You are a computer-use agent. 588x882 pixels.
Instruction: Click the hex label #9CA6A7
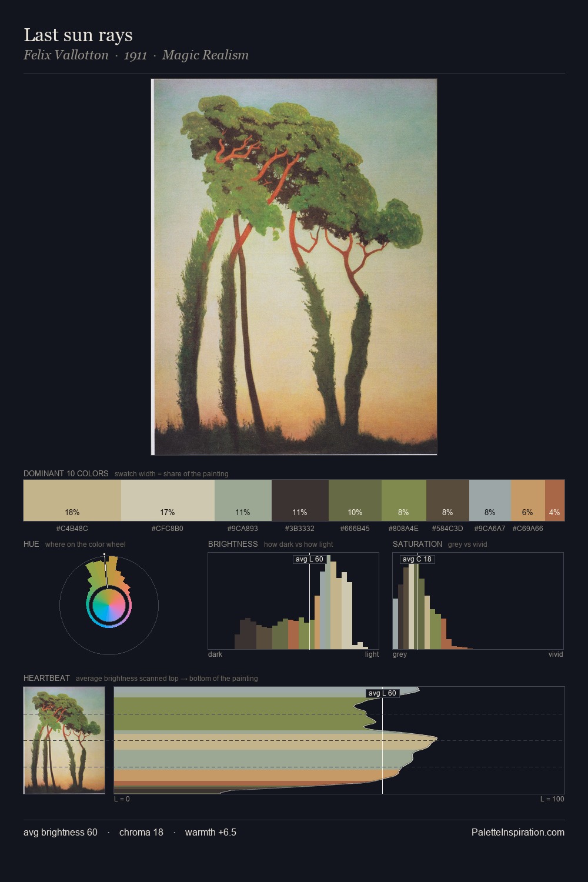[490, 529]
